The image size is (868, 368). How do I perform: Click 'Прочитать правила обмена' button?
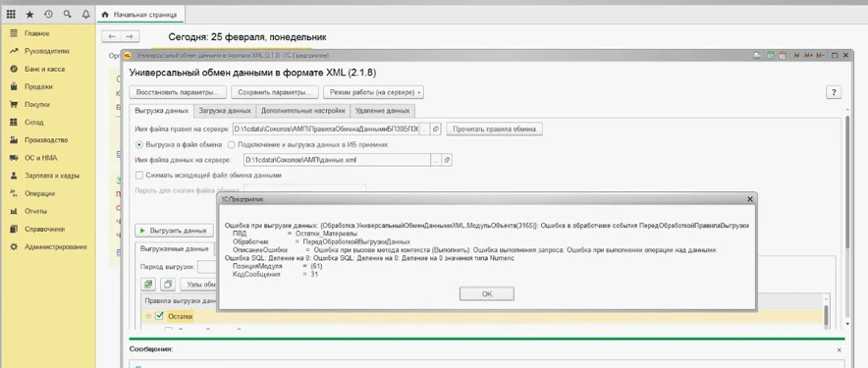click(x=494, y=129)
